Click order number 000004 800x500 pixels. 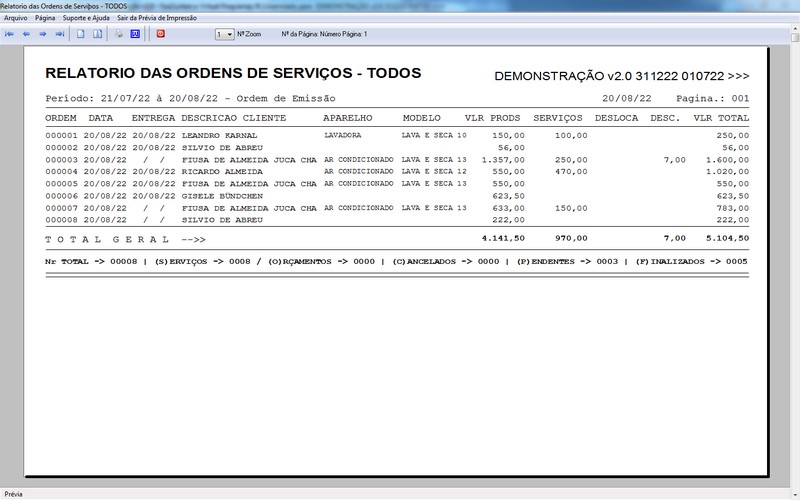pyautogui.click(x=61, y=172)
